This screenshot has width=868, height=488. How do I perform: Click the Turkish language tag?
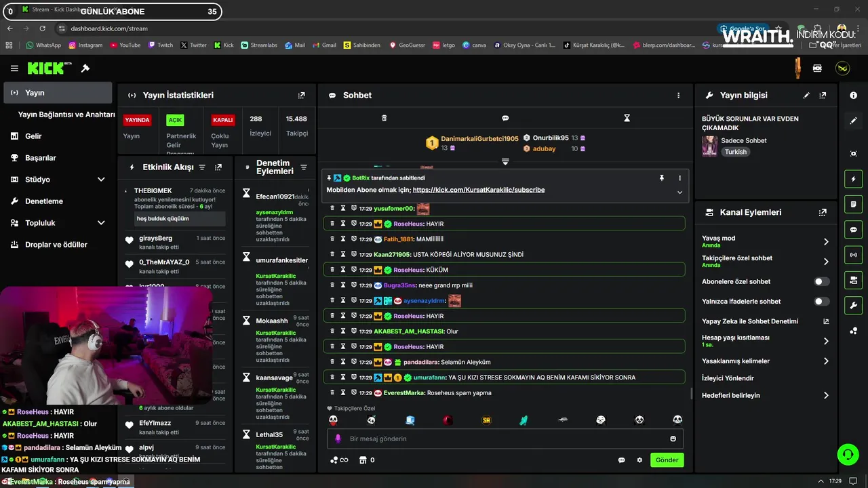(x=735, y=152)
